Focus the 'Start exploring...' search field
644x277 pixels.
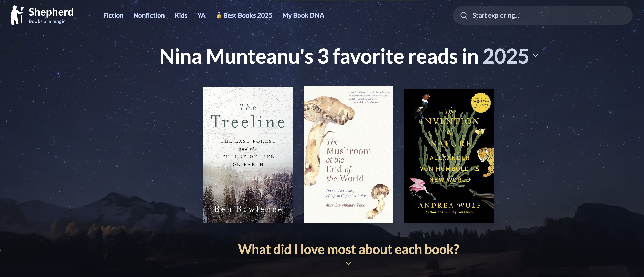click(543, 15)
